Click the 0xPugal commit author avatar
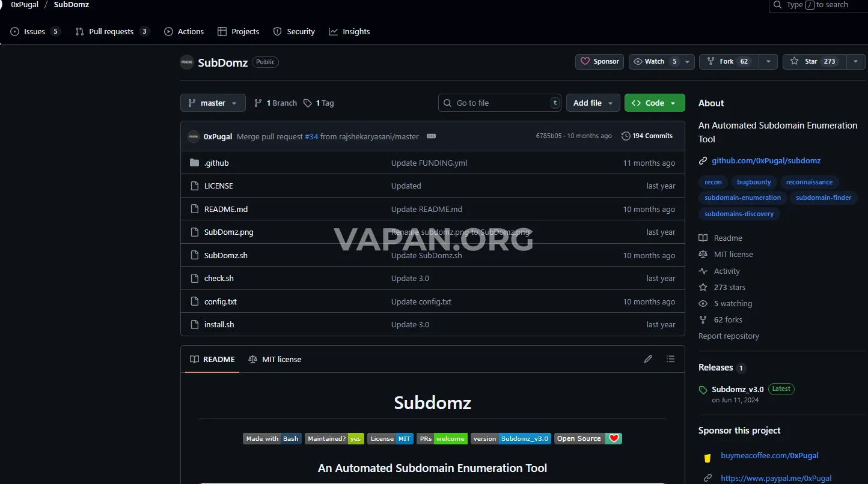 click(x=194, y=136)
